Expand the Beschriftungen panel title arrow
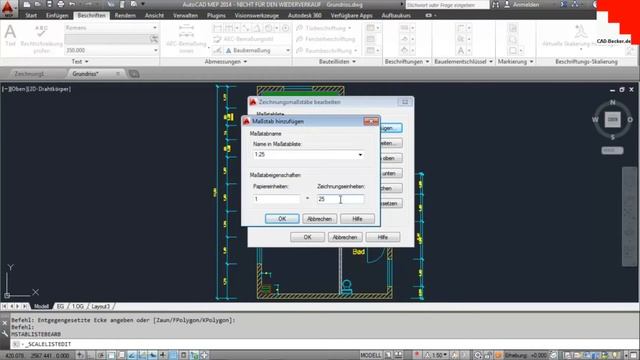Image resolution: width=640 pixels, height=360 pixels. (x=427, y=62)
